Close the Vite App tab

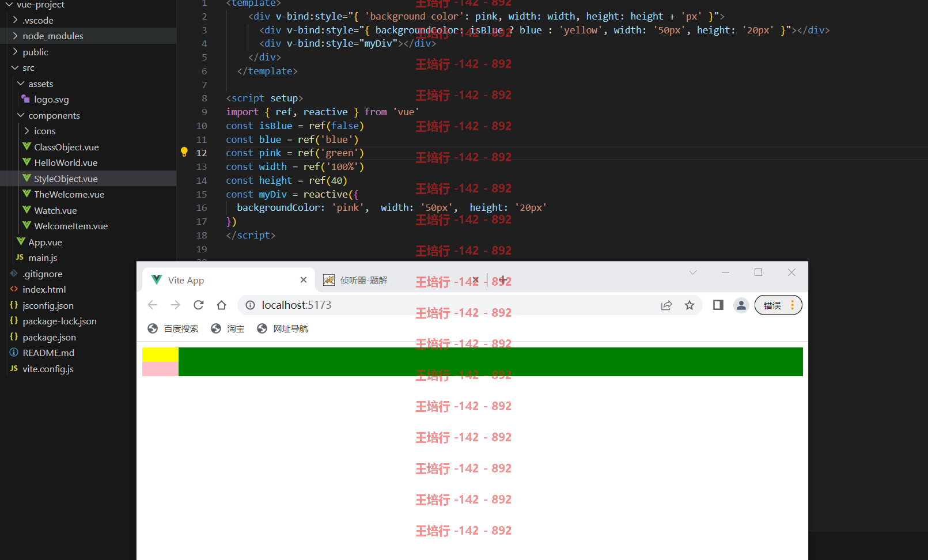(x=304, y=280)
